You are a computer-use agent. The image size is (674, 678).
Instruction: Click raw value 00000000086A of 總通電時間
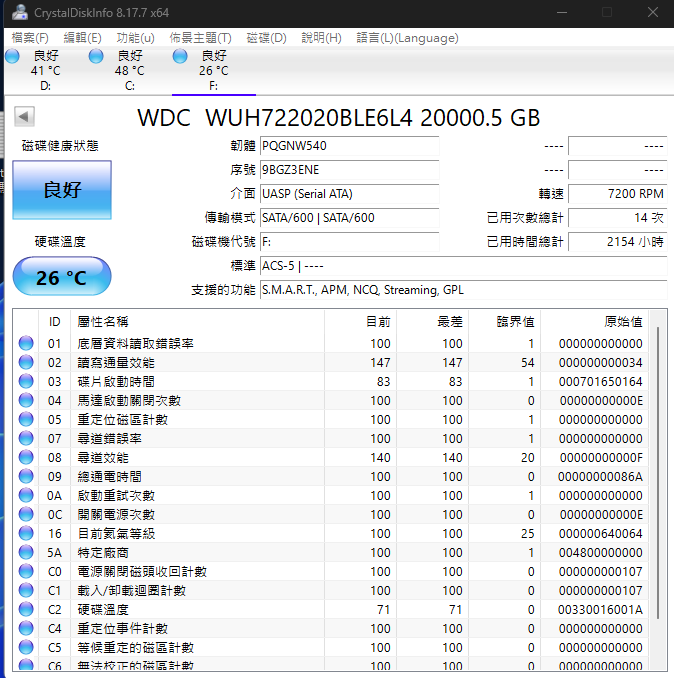click(x=600, y=477)
